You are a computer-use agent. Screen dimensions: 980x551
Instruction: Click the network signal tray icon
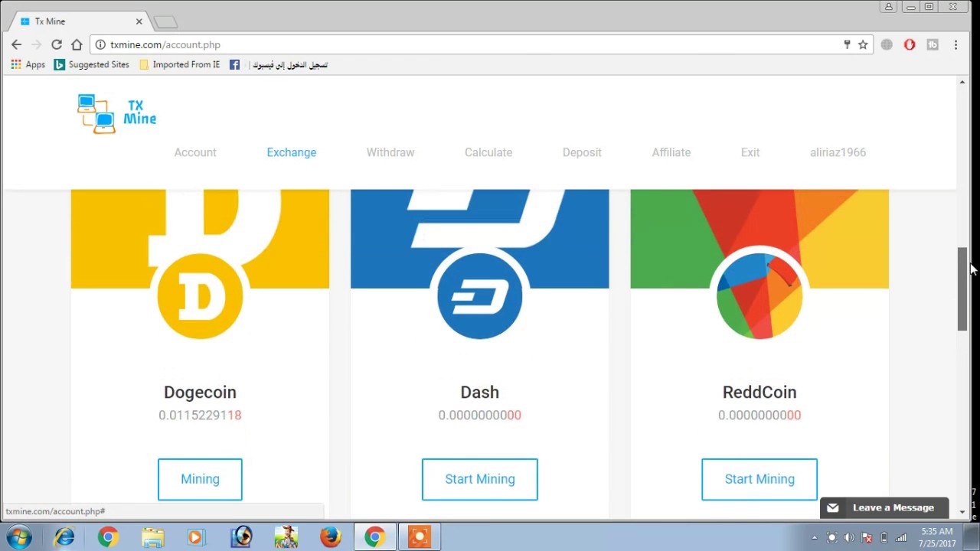(x=902, y=537)
